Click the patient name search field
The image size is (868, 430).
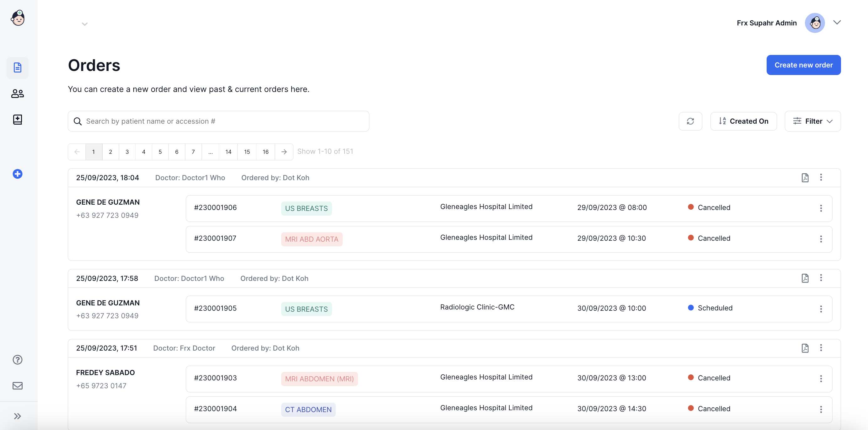pyautogui.click(x=218, y=121)
